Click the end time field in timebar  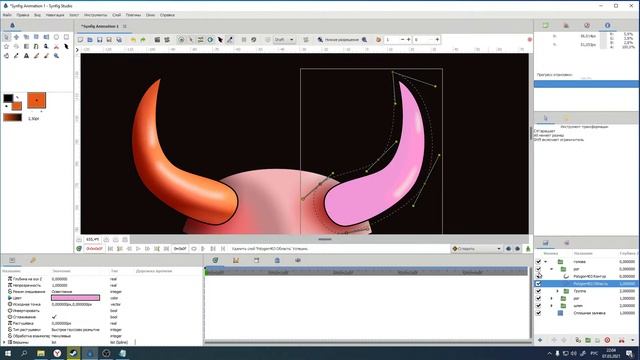click(x=180, y=249)
